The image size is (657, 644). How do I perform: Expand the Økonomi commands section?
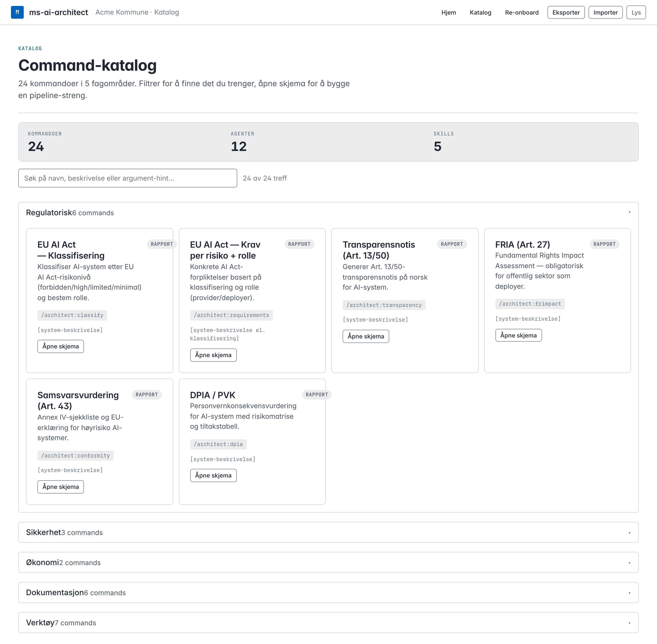328,562
